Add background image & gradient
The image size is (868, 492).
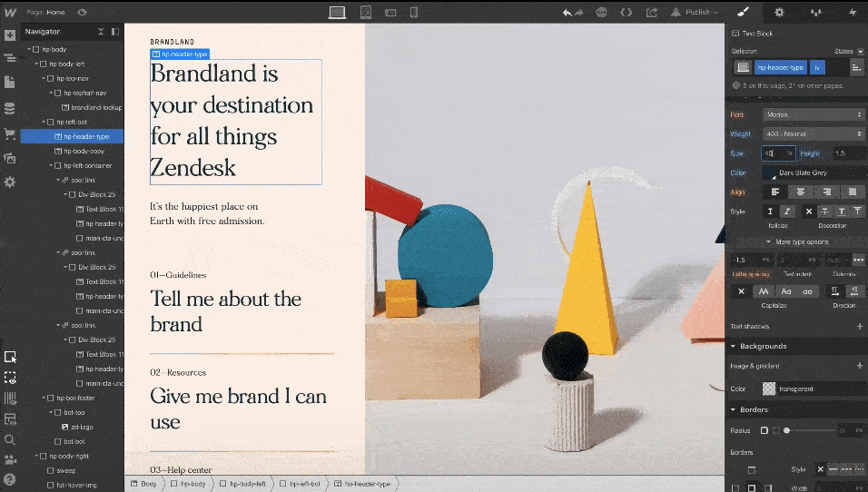[x=860, y=366]
